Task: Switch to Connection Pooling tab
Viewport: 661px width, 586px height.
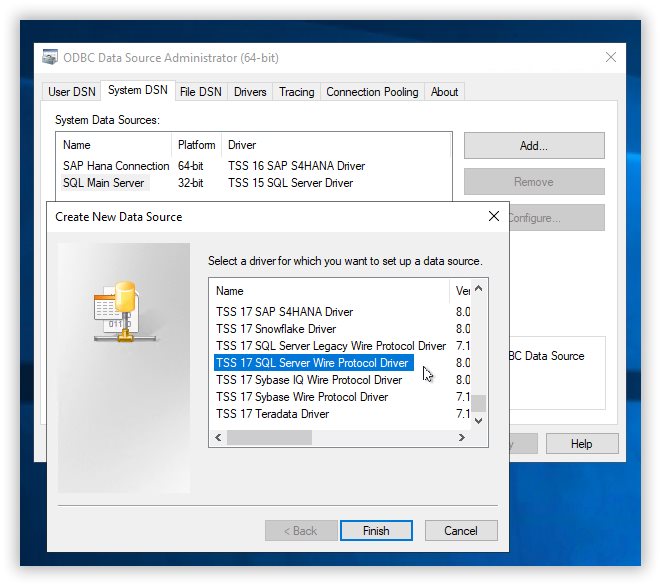Action: [x=372, y=92]
